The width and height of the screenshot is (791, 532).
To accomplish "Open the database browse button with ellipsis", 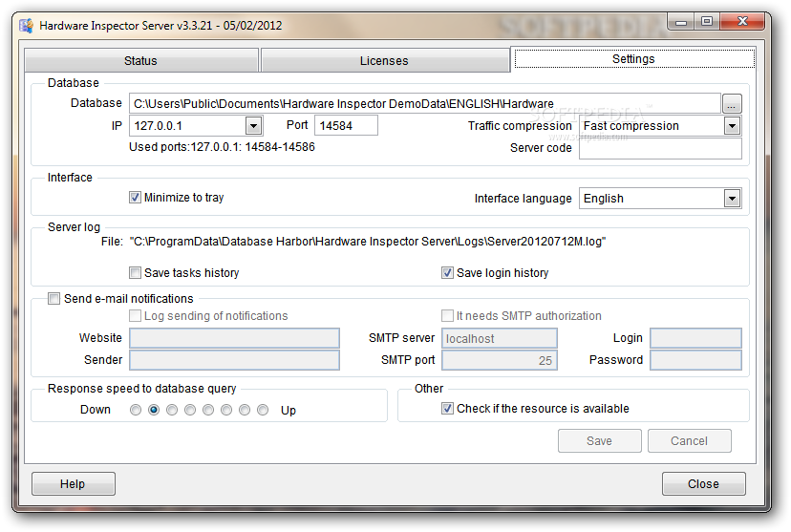I will point(732,104).
